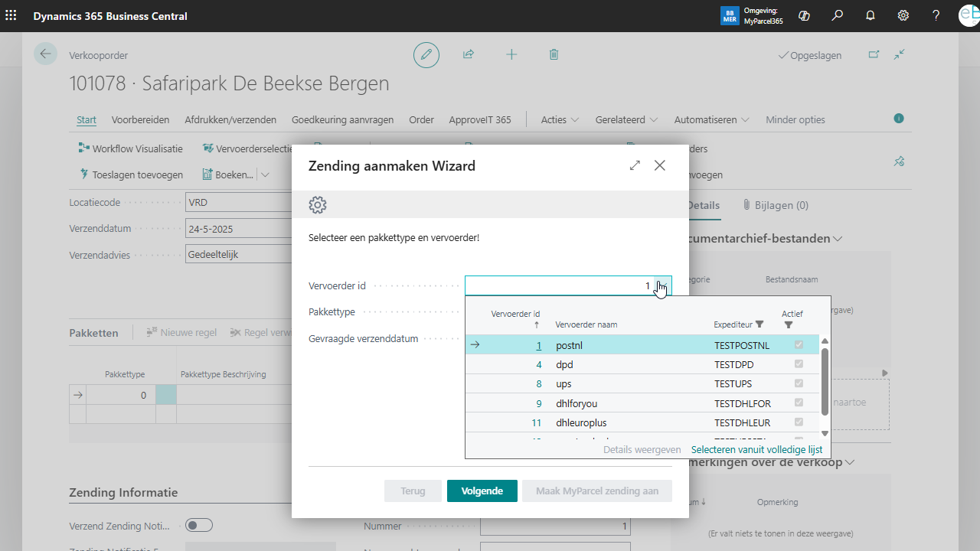This screenshot has height=551, width=980.
Task: Click Workflow Visualisatie action
Action: (131, 148)
